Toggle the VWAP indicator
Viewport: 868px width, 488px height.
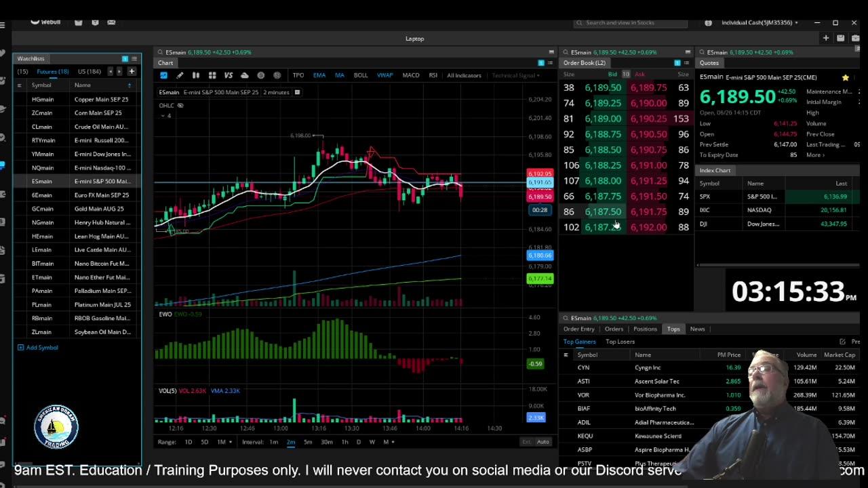[x=384, y=75]
